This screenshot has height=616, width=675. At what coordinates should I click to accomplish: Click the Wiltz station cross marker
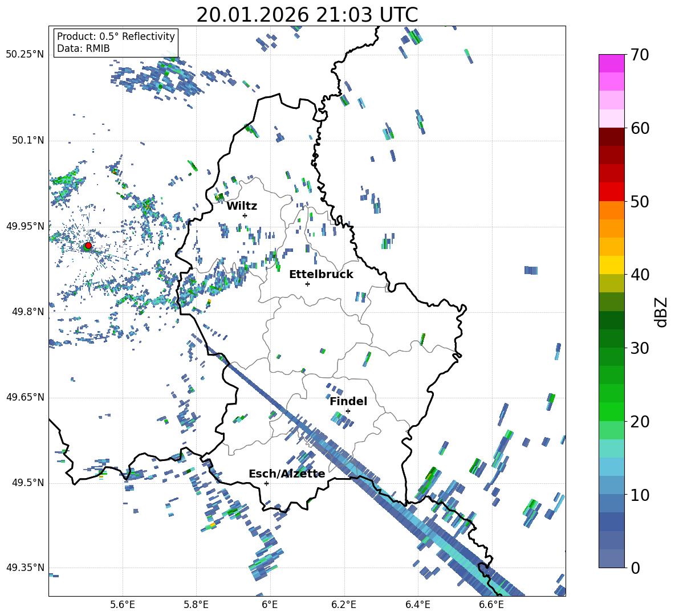[245, 215]
